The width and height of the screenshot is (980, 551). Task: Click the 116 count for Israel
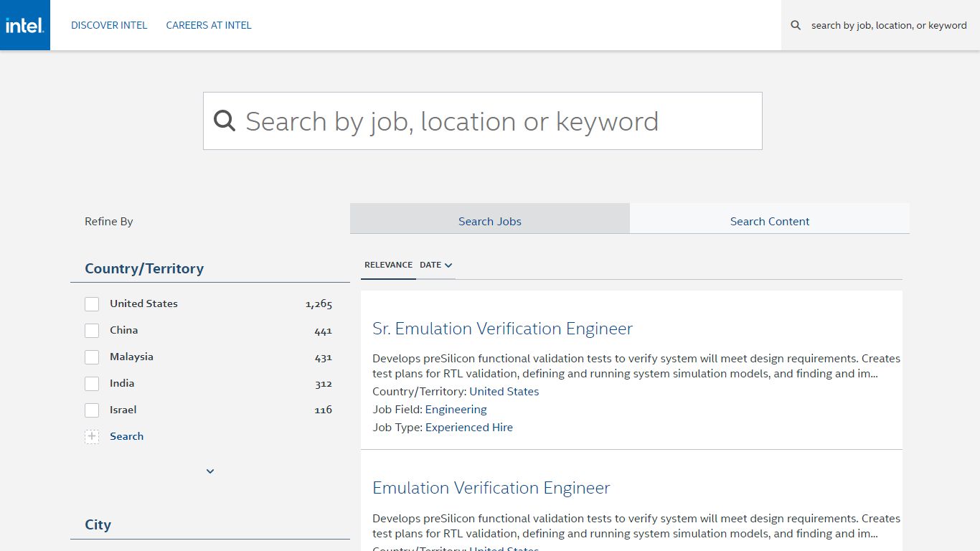click(x=323, y=410)
